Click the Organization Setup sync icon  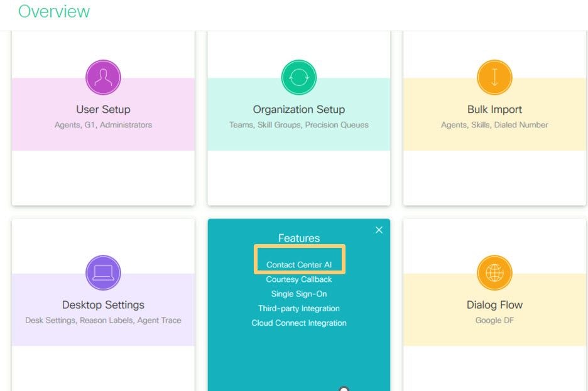299,77
